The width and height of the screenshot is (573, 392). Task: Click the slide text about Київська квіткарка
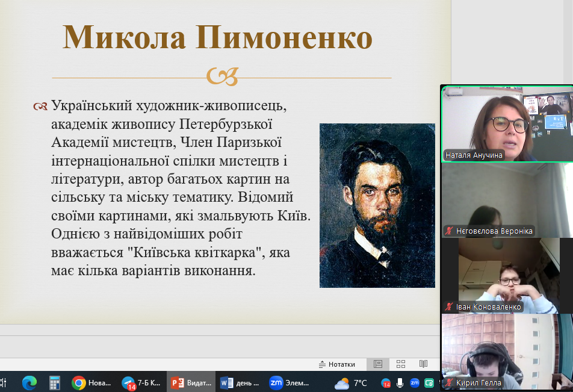point(171,252)
